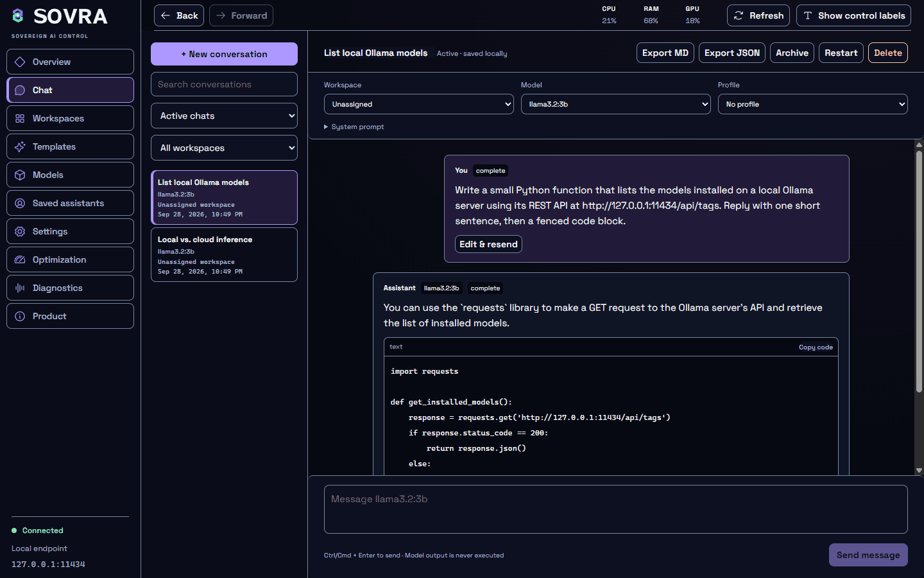Open Templates via its sparkle icon
924x578 pixels.
pyautogui.click(x=20, y=146)
